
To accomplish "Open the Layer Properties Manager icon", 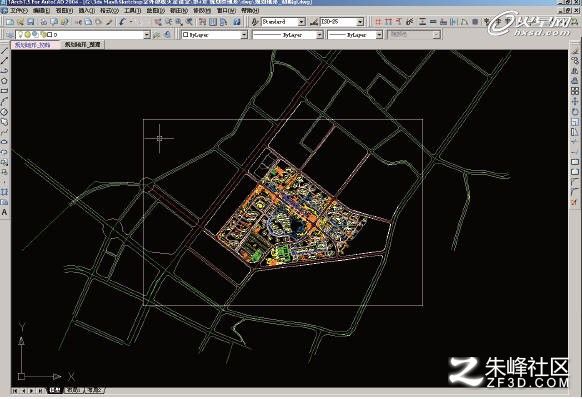I will (9, 35).
